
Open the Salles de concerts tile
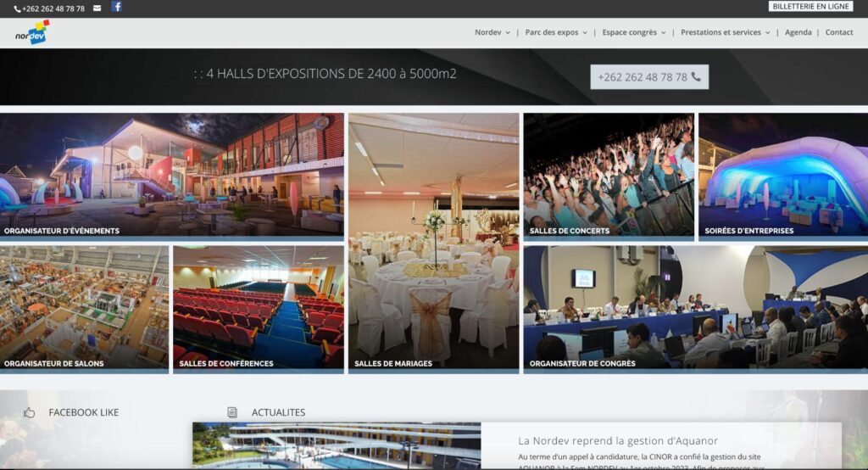pyautogui.click(x=609, y=176)
